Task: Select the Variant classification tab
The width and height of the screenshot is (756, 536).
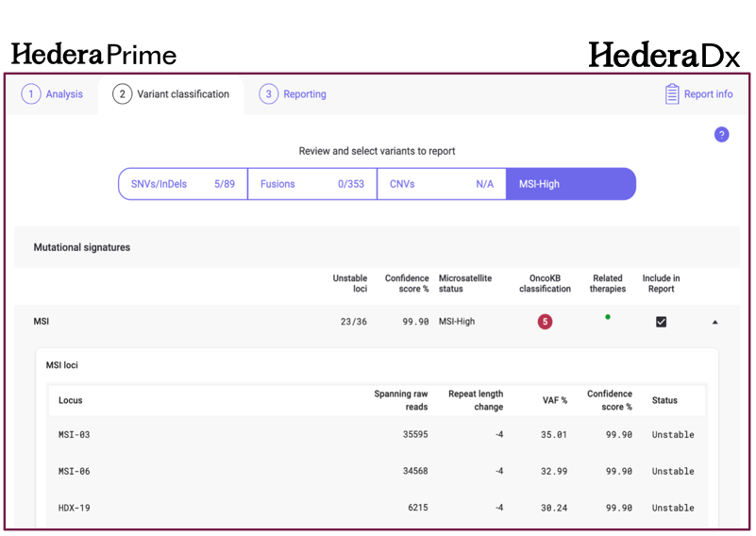Action: (x=182, y=94)
